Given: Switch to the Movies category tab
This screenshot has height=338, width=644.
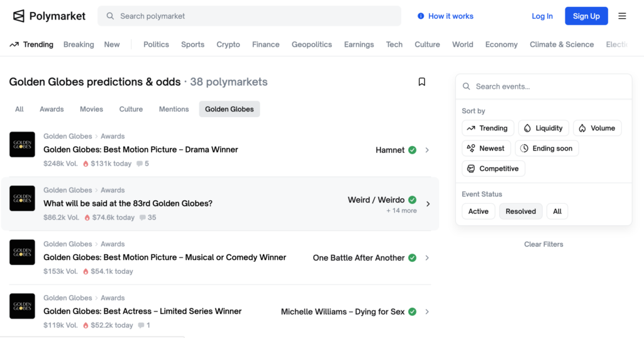Looking at the screenshot, I should 91,109.
